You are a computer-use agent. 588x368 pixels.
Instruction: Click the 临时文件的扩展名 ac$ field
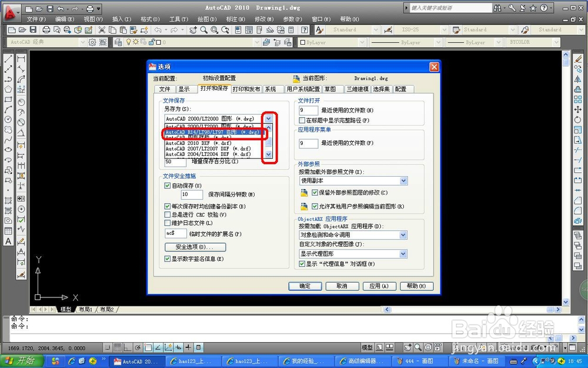(x=175, y=233)
